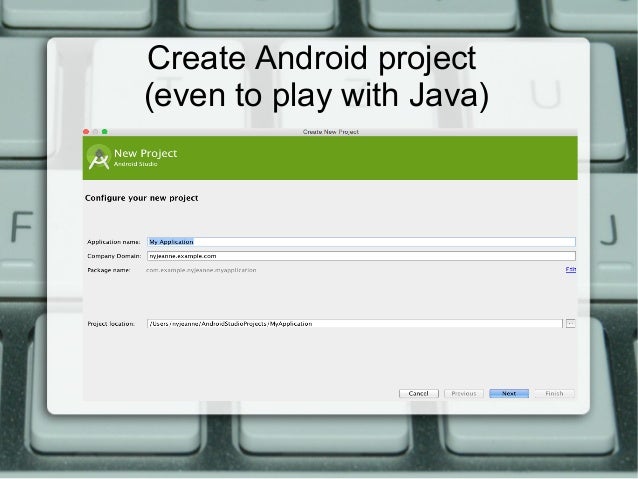Viewport: 638px width, 479px height.
Task: Click the 'Package name:' label
Action: click(109, 270)
